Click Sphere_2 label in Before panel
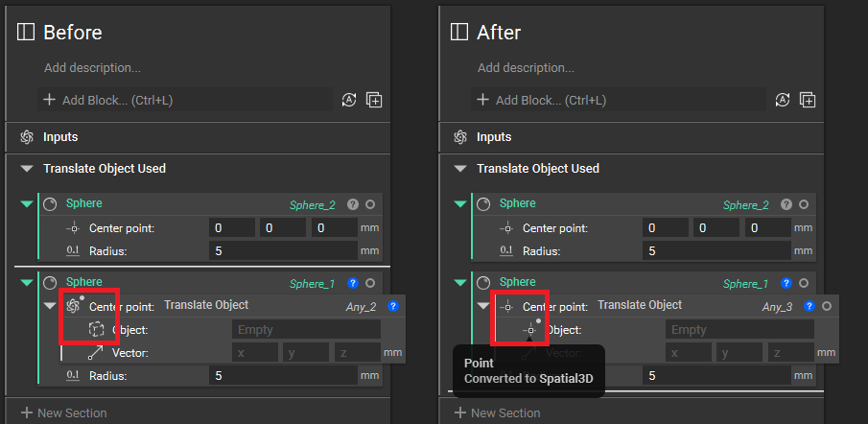 click(313, 204)
